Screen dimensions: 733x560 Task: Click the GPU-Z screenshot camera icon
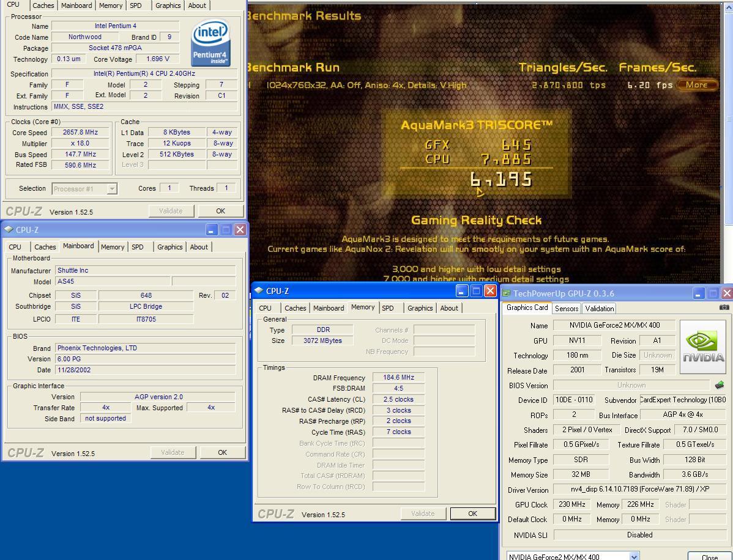click(724, 308)
